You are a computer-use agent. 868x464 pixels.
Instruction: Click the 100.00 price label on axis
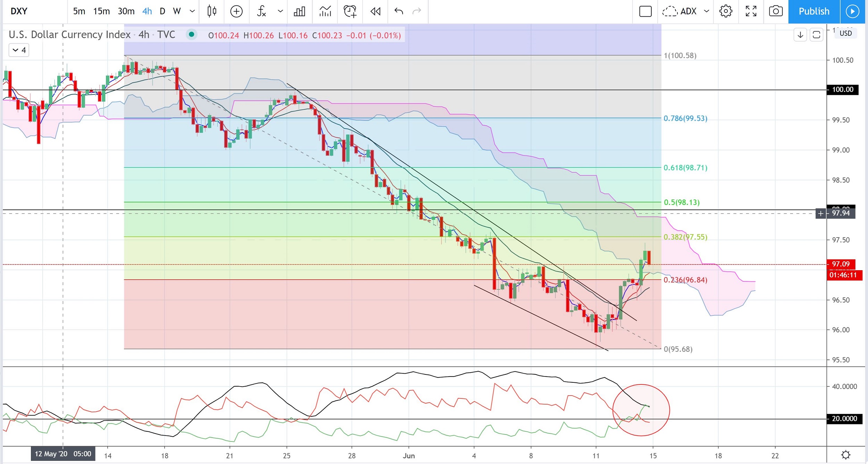(x=843, y=90)
